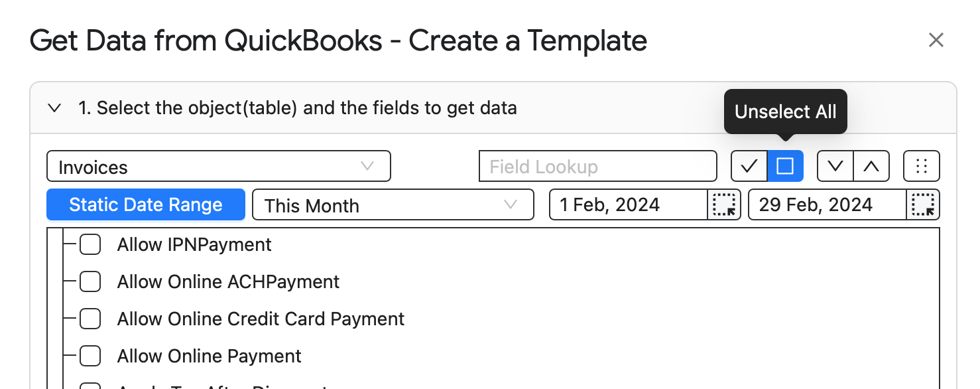The width and height of the screenshot is (980, 389).
Task: Enable the Allow Online ACHPayment field
Action: pyautogui.click(x=90, y=281)
